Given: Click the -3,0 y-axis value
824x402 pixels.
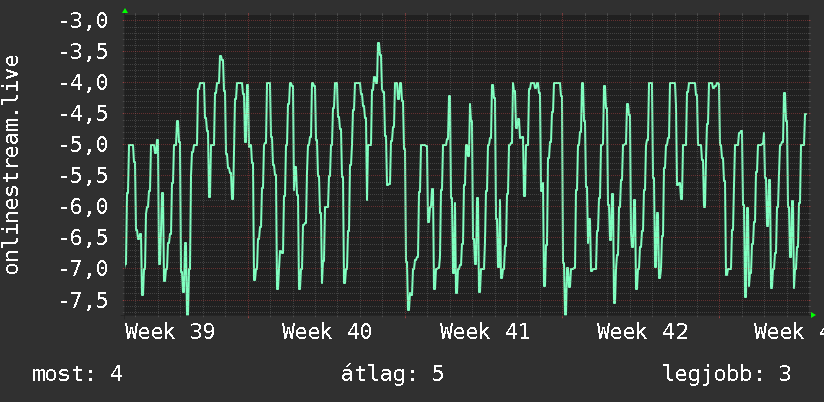Looking at the screenshot, I should (x=84, y=22).
